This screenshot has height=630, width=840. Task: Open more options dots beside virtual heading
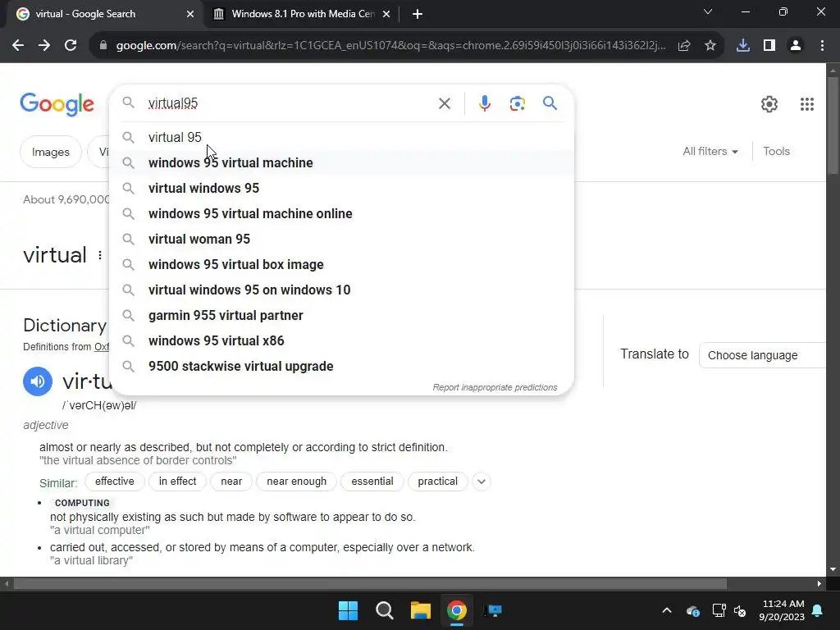99,256
